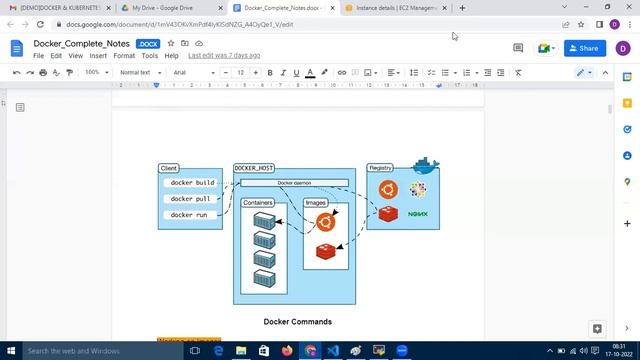Open the Tools menu

[x=149, y=56]
